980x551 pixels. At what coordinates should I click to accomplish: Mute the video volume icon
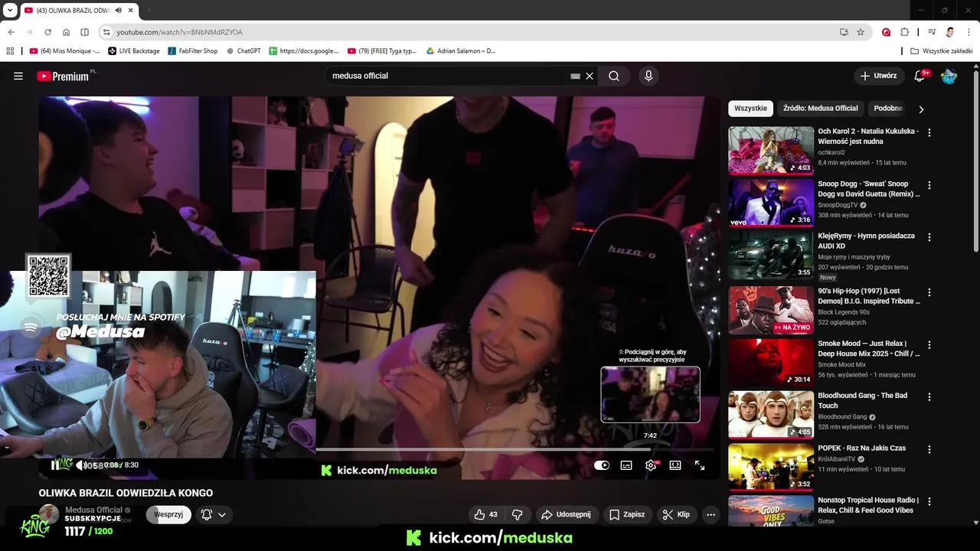click(80, 465)
